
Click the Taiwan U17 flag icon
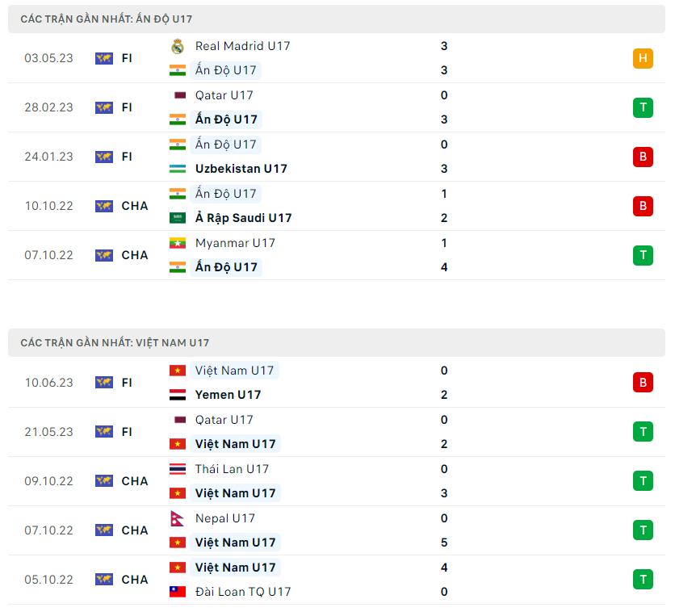click(x=178, y=592)
